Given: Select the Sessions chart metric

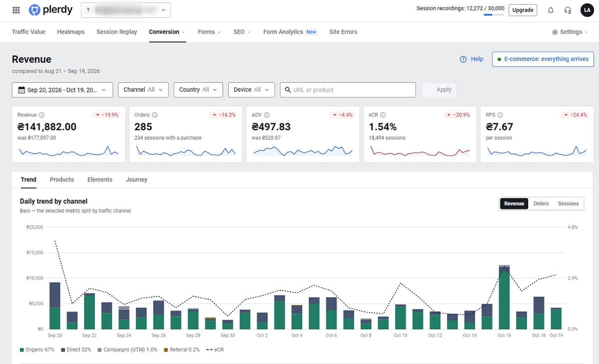Looking at the screenshot, I should point(568,203).
